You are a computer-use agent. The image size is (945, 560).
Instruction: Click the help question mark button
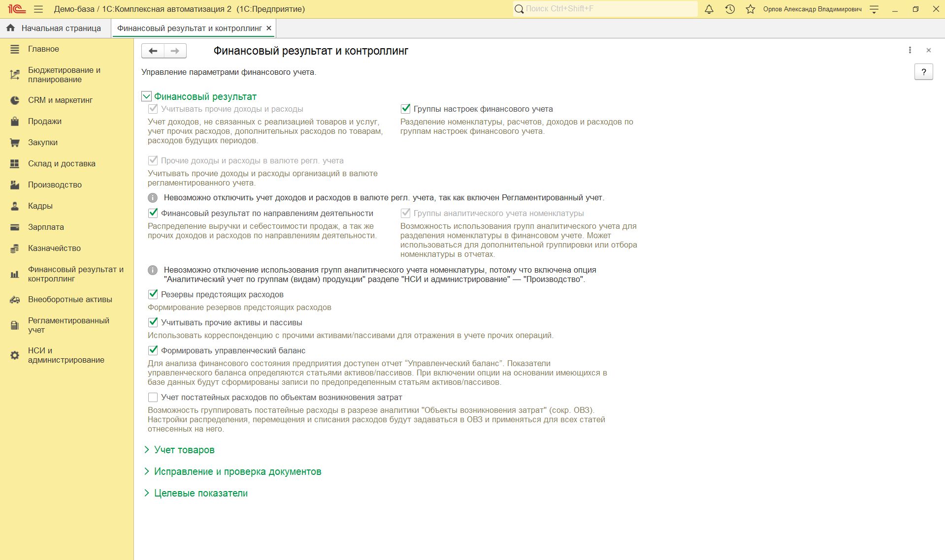(x=923, y=72)
